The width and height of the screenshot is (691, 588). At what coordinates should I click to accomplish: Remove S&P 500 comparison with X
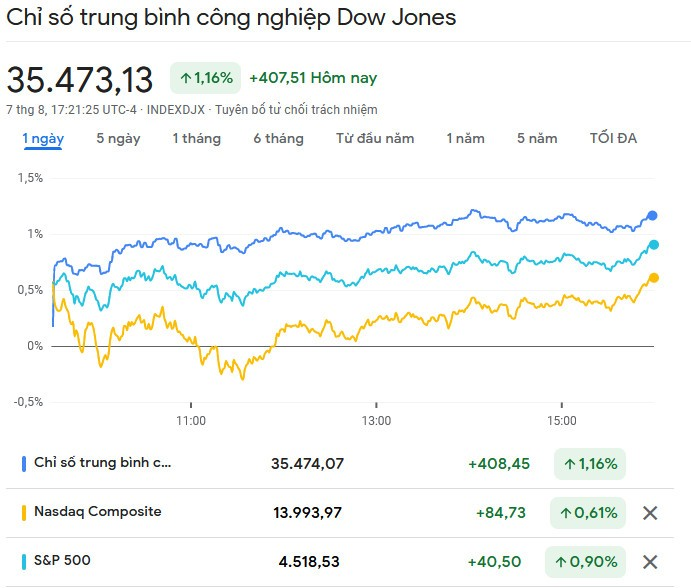coord(650,562)
